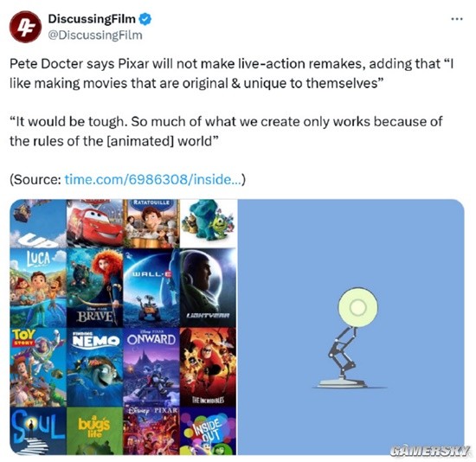476x462 pixels.
Task: Open the Pixar lamp image
Action: [x=351, y=327]
